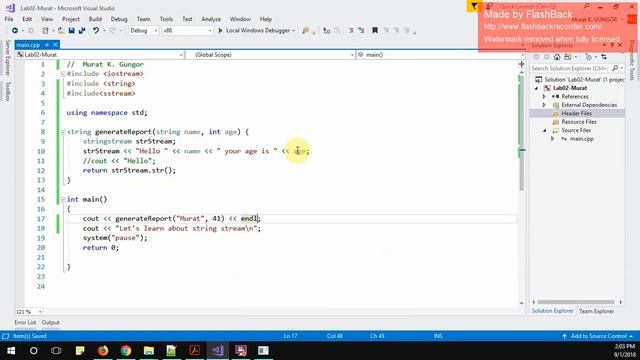Collapse the #include block outline
The width and height of the screenshot is (640, 360).
pyautogui.click(x=63, y=74)
